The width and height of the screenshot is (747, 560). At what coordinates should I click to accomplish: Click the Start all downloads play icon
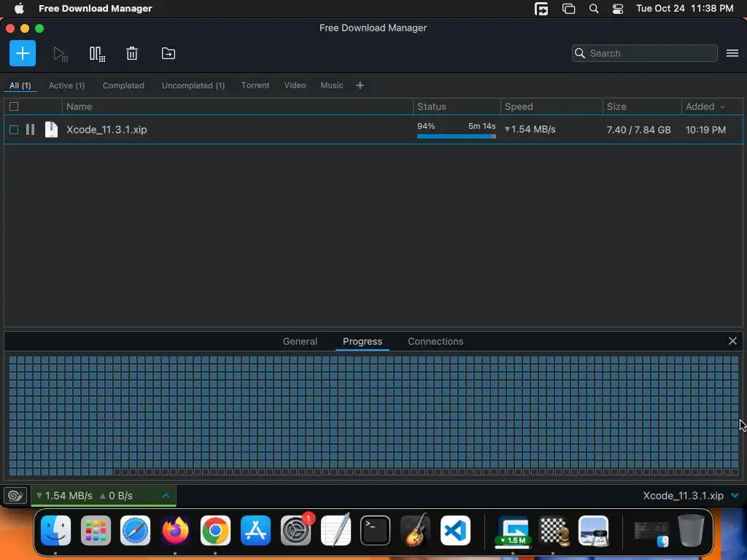coord(61,54)
